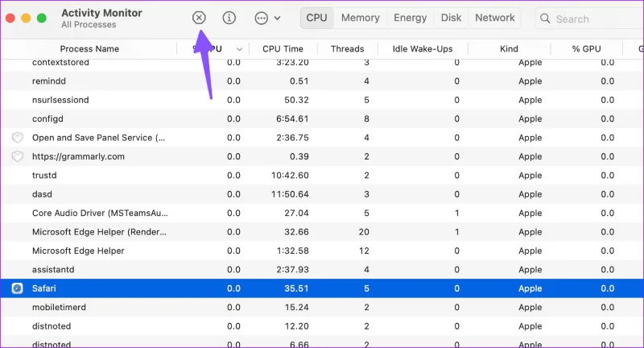Focus the Search field
The width and height of the screenshot is (644, 348).
click(589, 19)
